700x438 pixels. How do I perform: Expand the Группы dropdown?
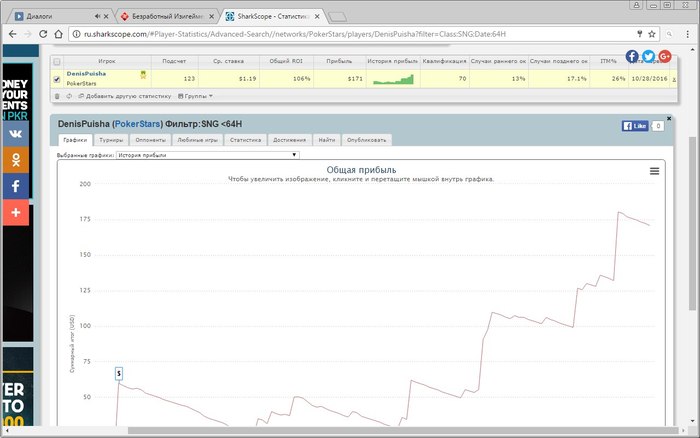(195, 96)
